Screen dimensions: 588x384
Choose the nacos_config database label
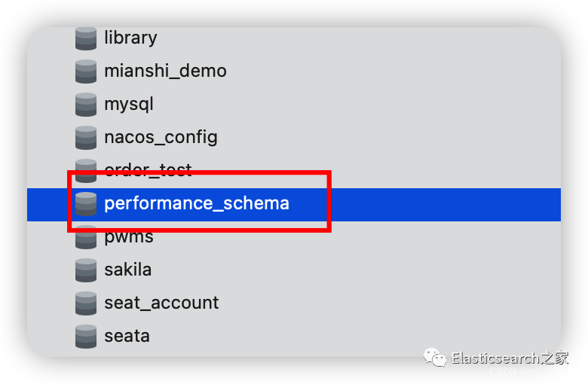click(x=161, y=137)
